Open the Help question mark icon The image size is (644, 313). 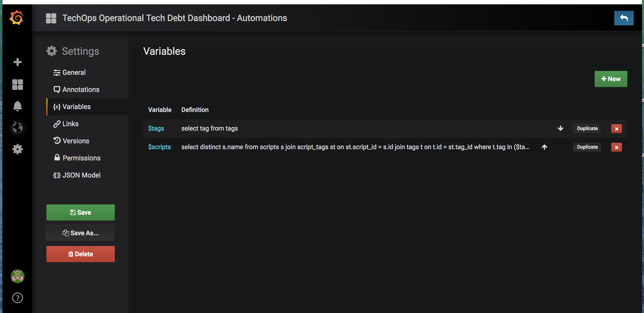tap(18, 298)
